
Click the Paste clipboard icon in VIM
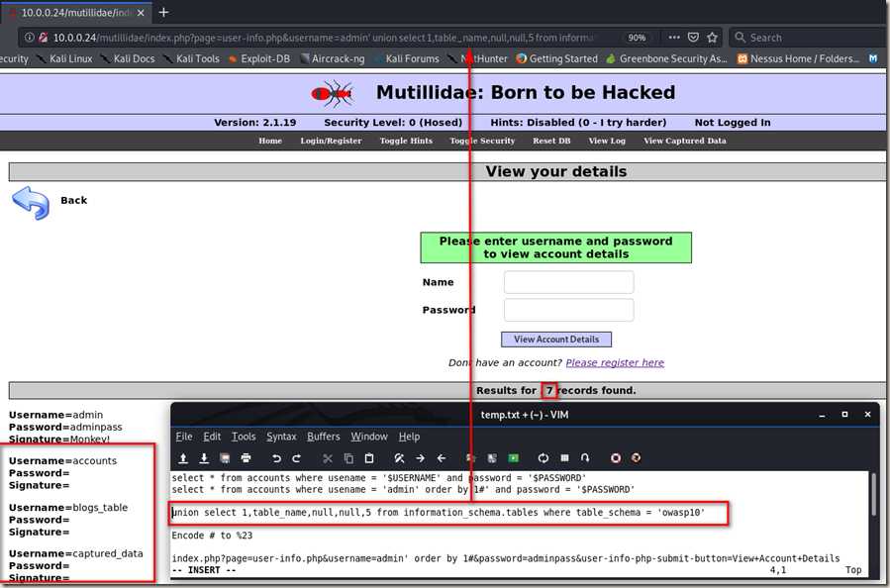pos(369,458)
